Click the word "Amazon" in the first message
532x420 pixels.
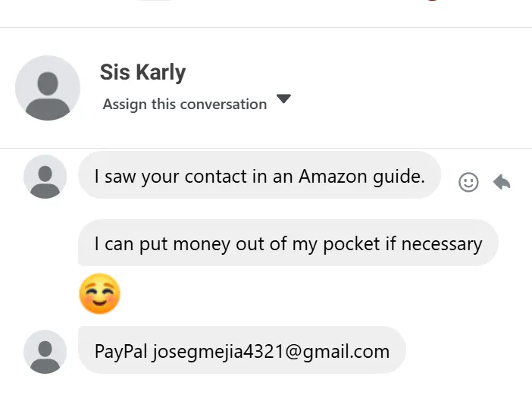tap(327, 177)
